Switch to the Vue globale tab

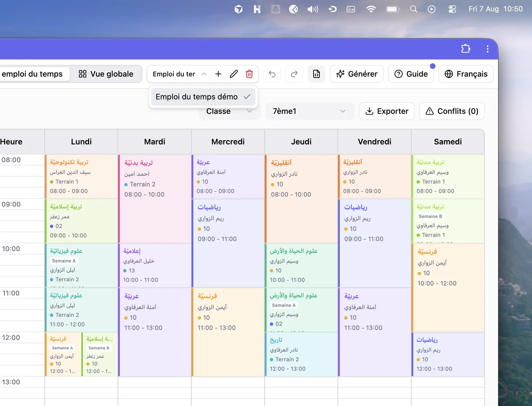click(x=106, y=74)
